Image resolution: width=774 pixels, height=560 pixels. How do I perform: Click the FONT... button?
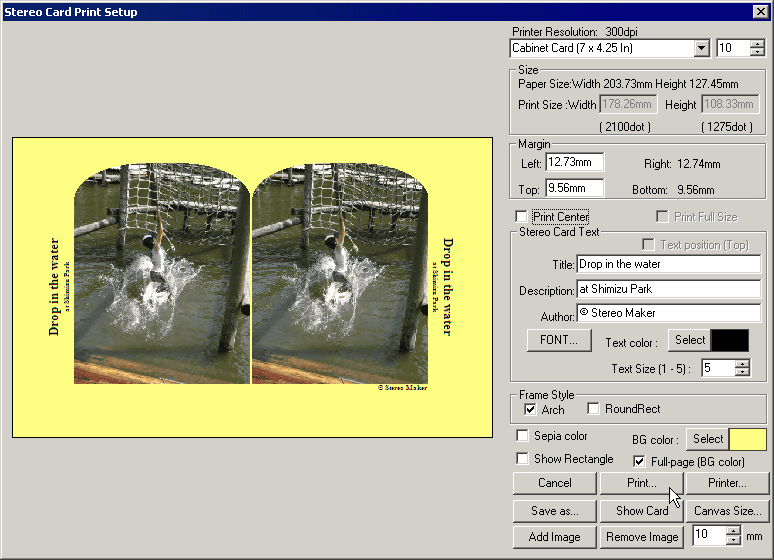click(x=552, y=340)
